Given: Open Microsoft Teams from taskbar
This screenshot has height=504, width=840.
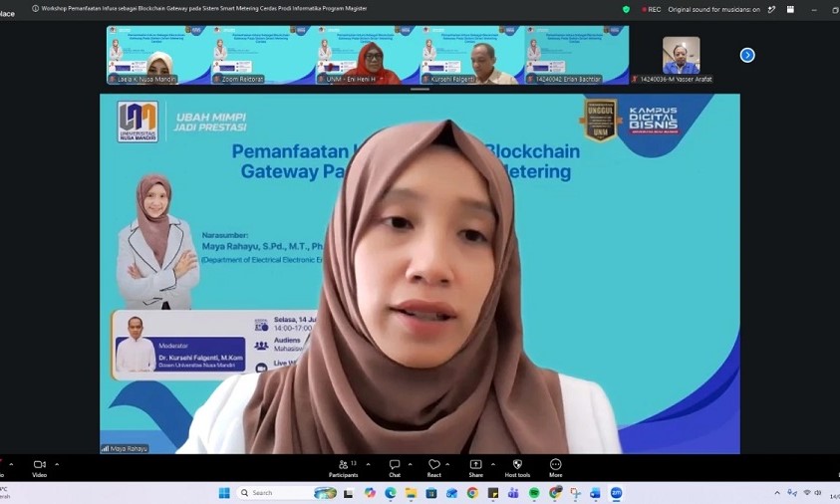Looking at the screenshot, I should [x=513, y=493].
